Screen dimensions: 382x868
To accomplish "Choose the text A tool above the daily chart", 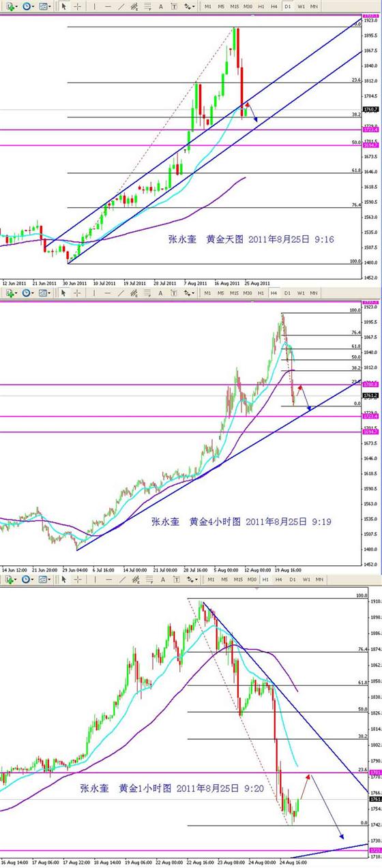I will tap(161, 6).
